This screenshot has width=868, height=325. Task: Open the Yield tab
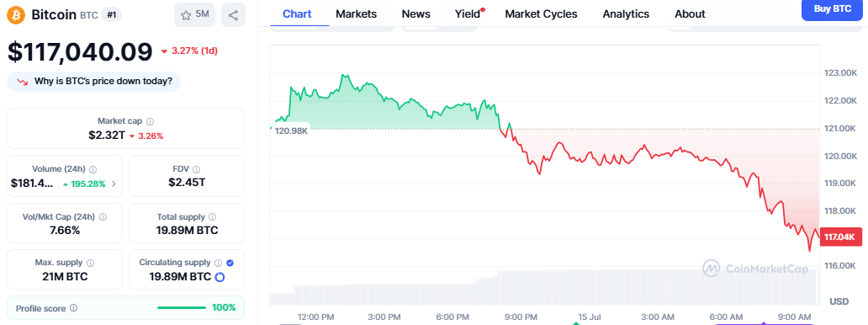tap(468, 13)
